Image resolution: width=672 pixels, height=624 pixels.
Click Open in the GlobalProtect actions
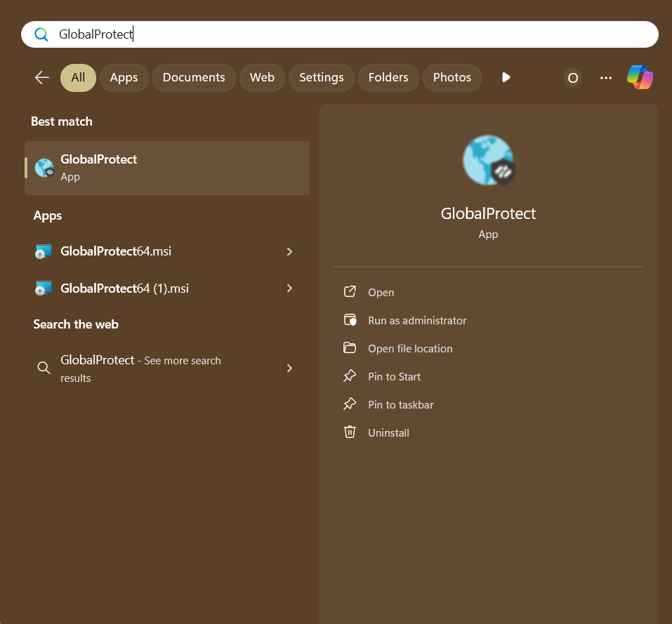click(x=381, y=292)
